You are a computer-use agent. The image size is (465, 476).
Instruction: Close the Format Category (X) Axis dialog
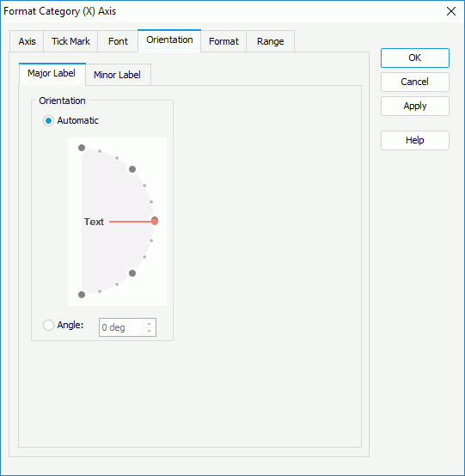451,11
